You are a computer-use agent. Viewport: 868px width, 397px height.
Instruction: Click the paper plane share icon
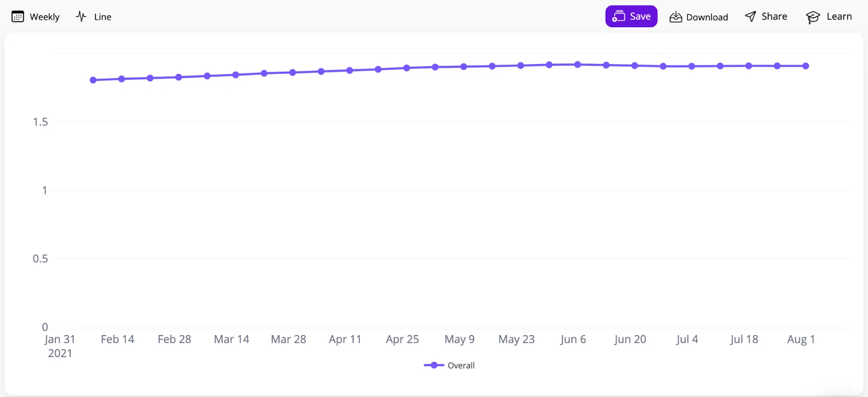tap(750, 17)
